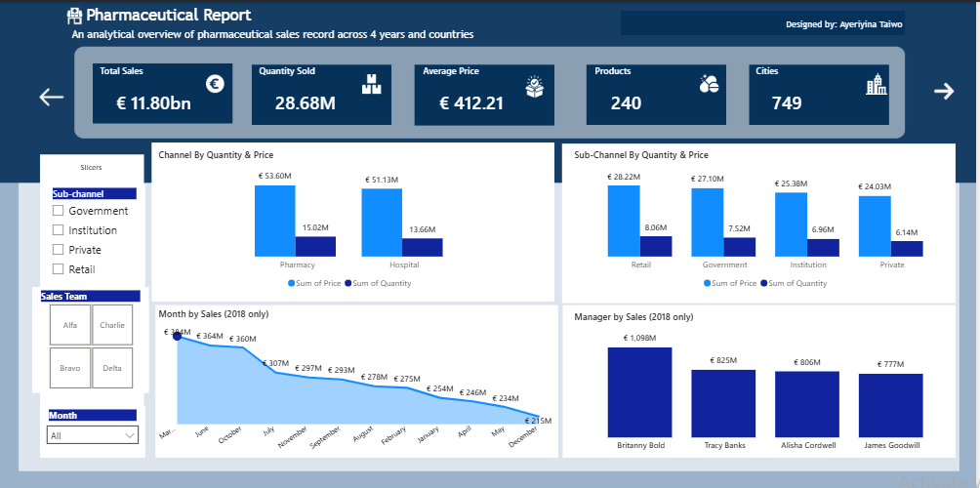The height and width of the screenshot is (488, 980).
Task: Click the Sub-channel slicer header
Action: point(95,193)
